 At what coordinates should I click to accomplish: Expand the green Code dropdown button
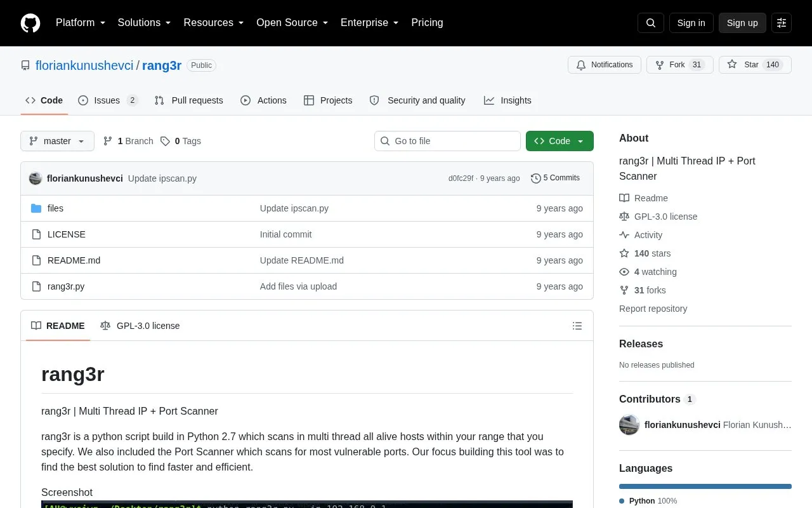pyautogui.click(x=560, y=141)
